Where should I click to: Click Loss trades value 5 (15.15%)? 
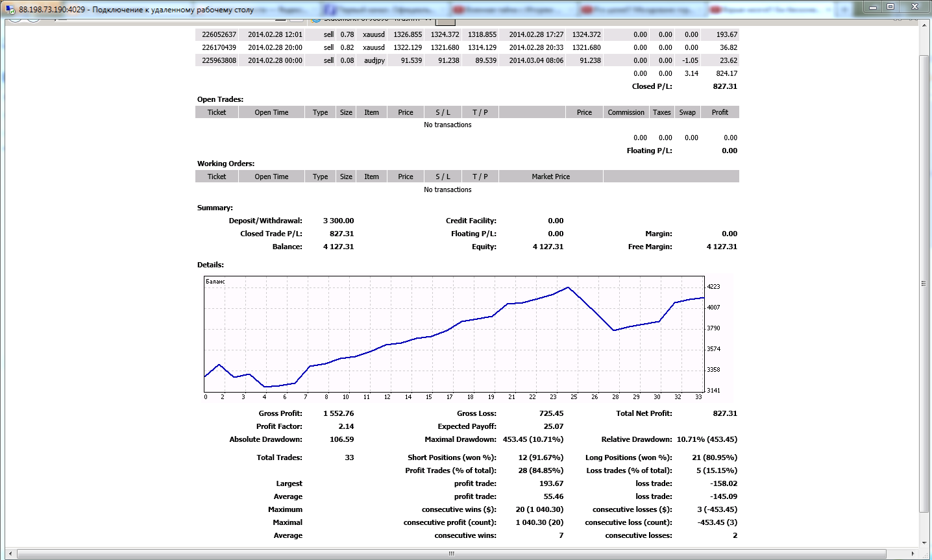pos(717,470)
